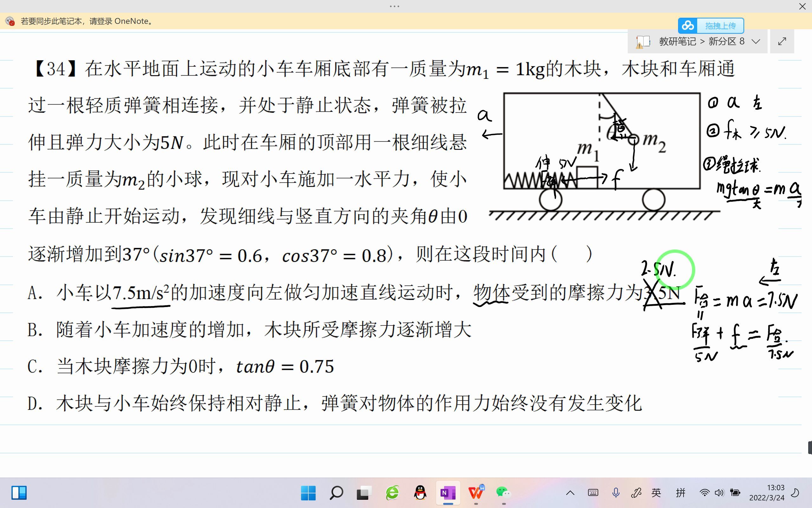This screenshot has height=508, width=812.
Task: Open volume speaker tray icon
Action: [x=719, y=493]
